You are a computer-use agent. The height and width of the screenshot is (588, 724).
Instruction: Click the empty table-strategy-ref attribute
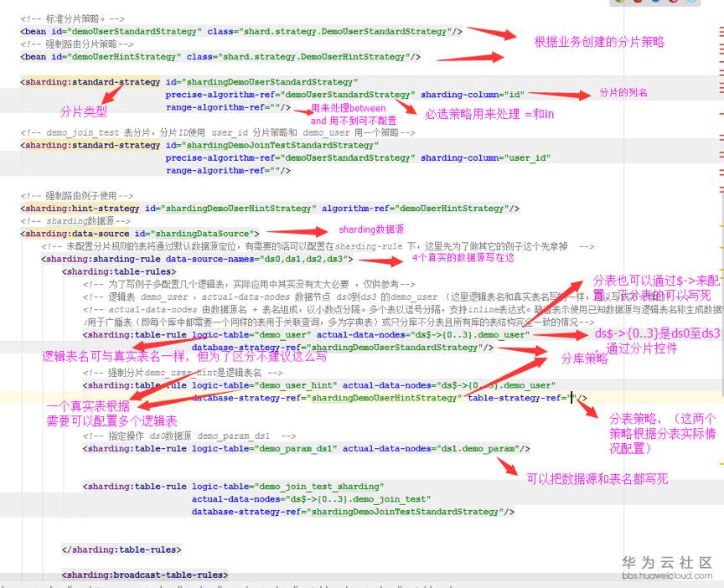tap(522, 398)
